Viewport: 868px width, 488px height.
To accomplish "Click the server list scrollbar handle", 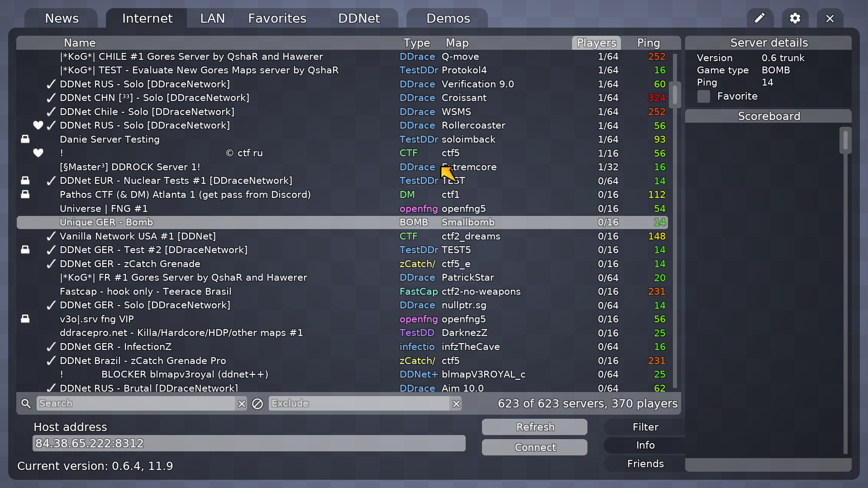I will click(x=675, y=95).
